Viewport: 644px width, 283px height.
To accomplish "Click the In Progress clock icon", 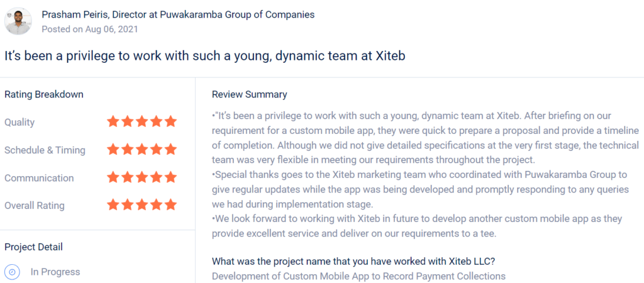I will pos(13,272).
